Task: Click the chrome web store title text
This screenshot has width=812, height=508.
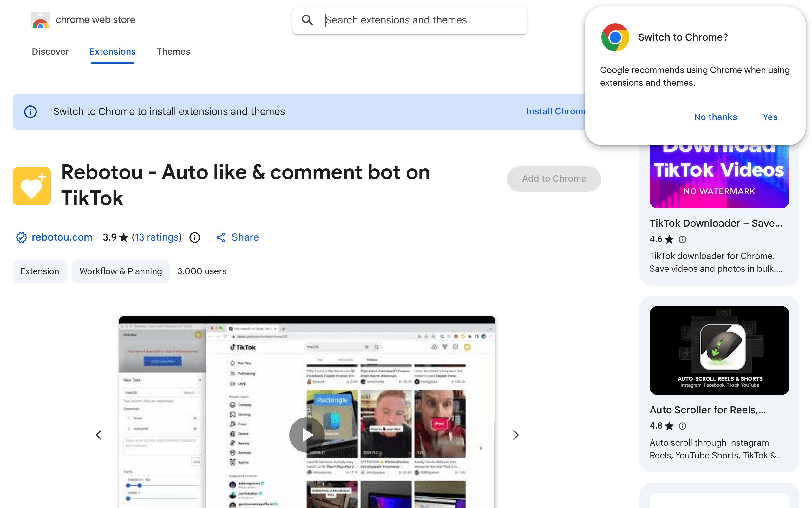Action: coord(95,20)
